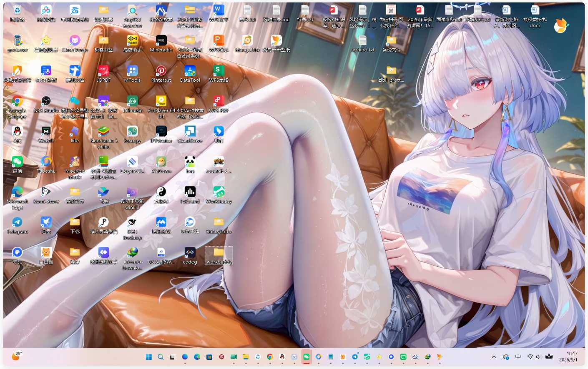Select the codeg desktop icon
Screen dimensions: 588x369
point(190,256)
